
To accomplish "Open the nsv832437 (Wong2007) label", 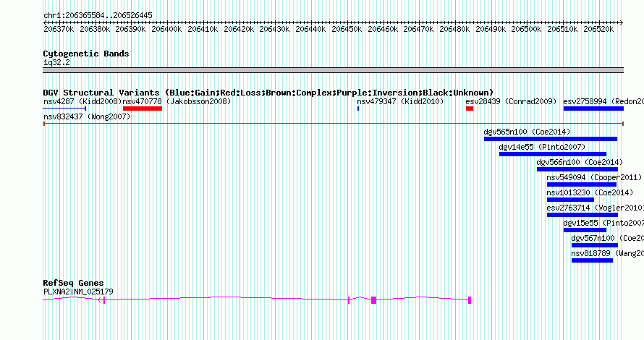I will tap(87, 116).
